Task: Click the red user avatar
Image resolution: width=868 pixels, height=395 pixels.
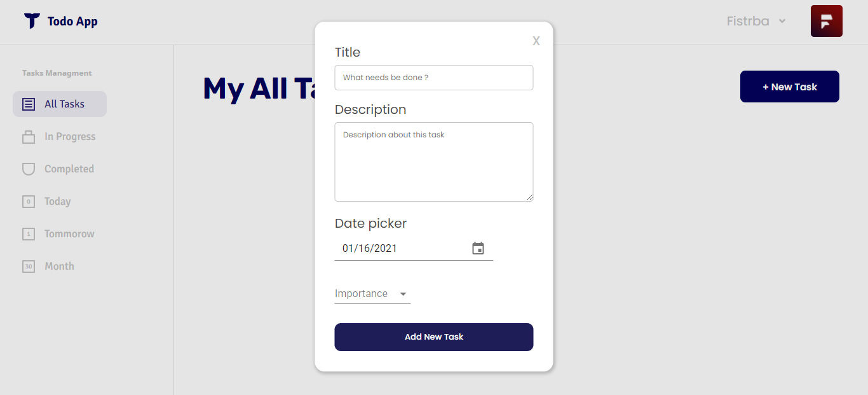Action: click(x=826, y=21)
